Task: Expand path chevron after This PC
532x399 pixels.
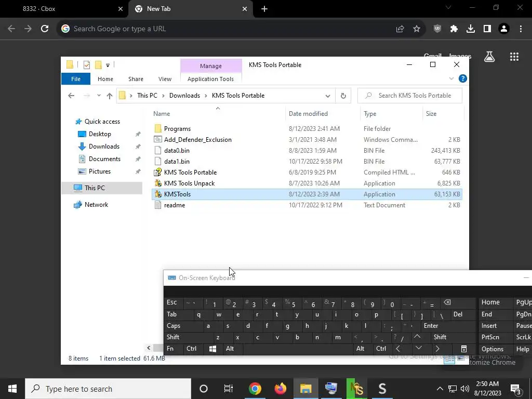Action: 163,96
